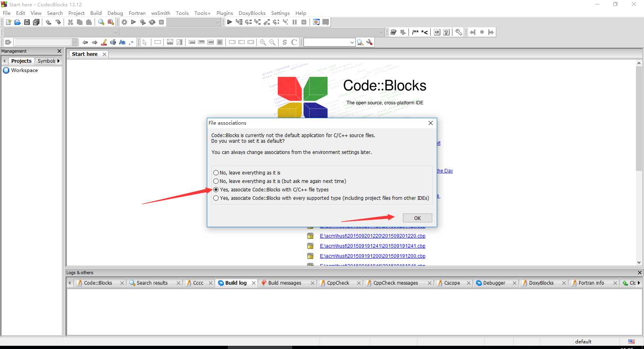Viewport: 644px width, 349px height.
Task: Open the Build menu
Action: click(96, 13)
